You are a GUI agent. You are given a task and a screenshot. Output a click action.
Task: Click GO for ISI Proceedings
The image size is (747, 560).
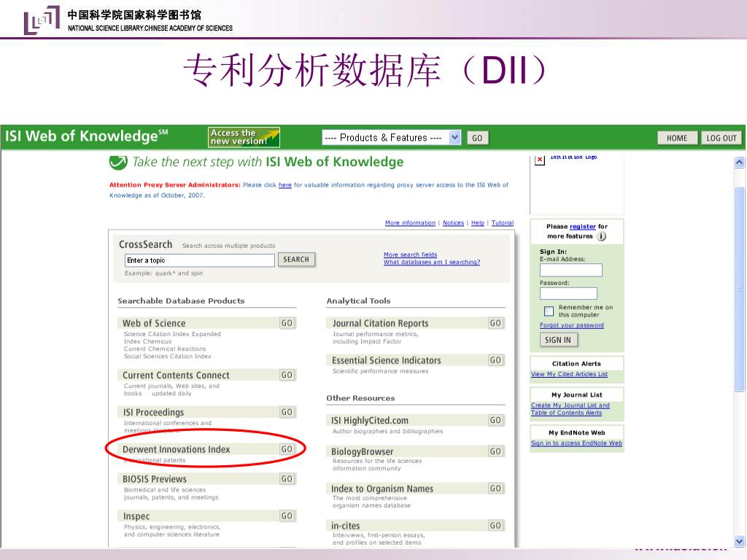[x=287, y=412]
